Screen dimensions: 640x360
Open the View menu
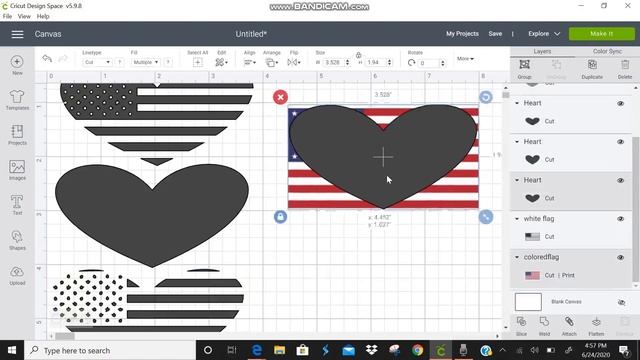[24, 16]
